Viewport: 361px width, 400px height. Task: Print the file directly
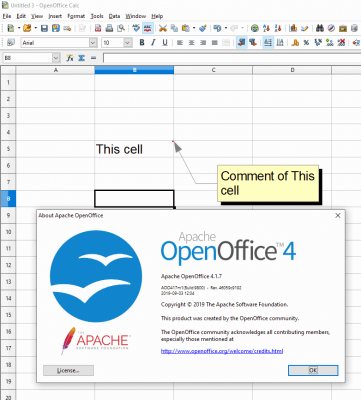(109, 28)
